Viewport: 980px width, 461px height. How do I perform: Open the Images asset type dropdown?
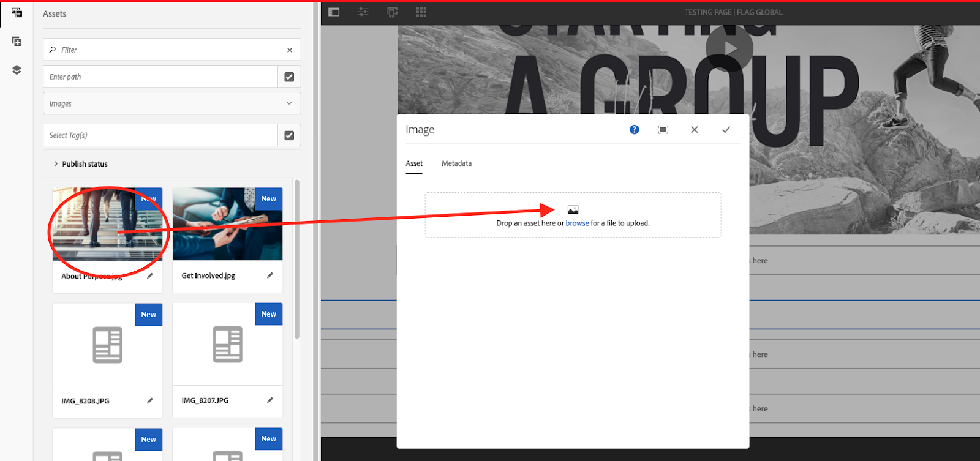coord(172,103)
